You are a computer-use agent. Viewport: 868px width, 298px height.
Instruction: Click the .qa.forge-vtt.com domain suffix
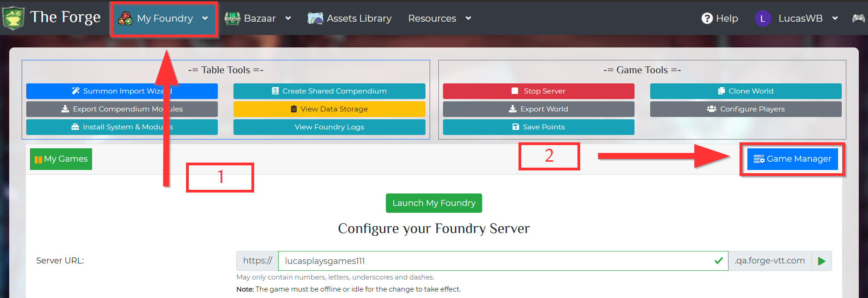(769, 261)
